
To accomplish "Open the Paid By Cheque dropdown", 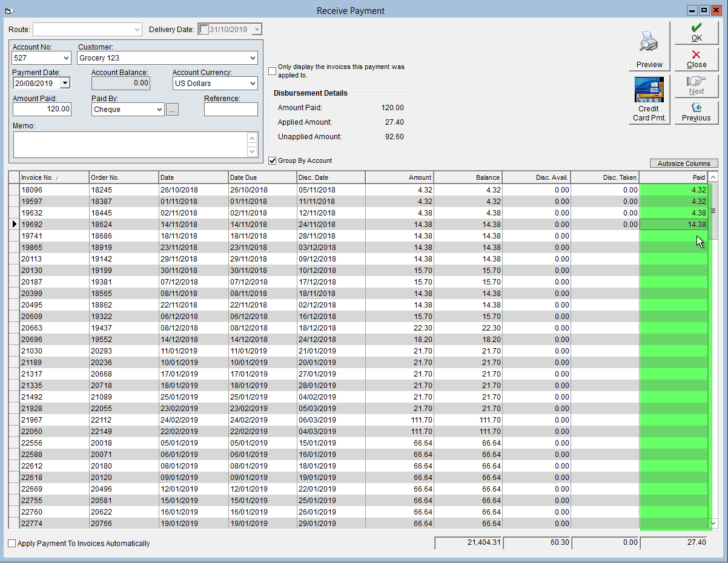I will click(159, 110).
